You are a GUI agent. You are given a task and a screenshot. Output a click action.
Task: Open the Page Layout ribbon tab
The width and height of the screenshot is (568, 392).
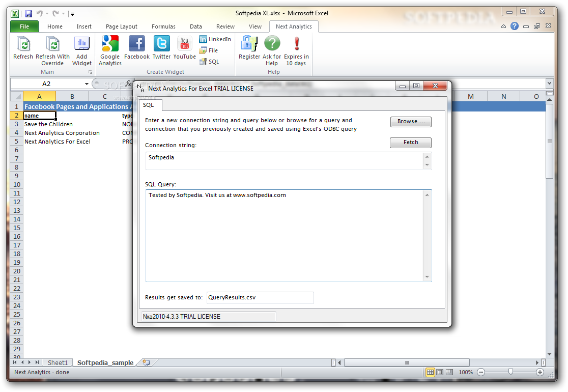[x=121, y=26]
